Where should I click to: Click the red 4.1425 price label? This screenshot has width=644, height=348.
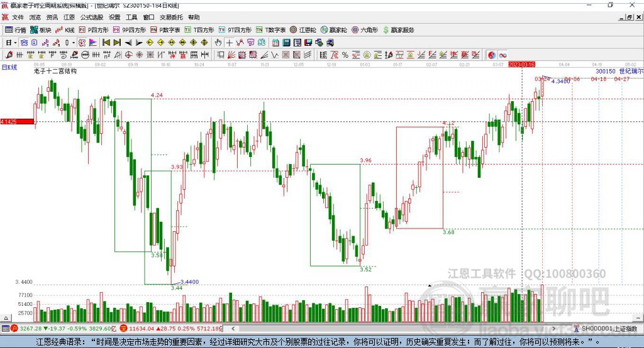tap(17, 121)
